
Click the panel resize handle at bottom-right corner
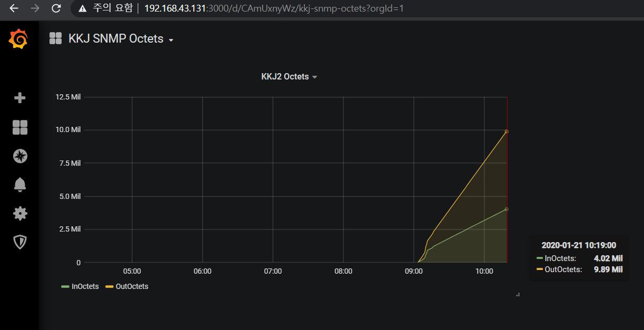518,295
